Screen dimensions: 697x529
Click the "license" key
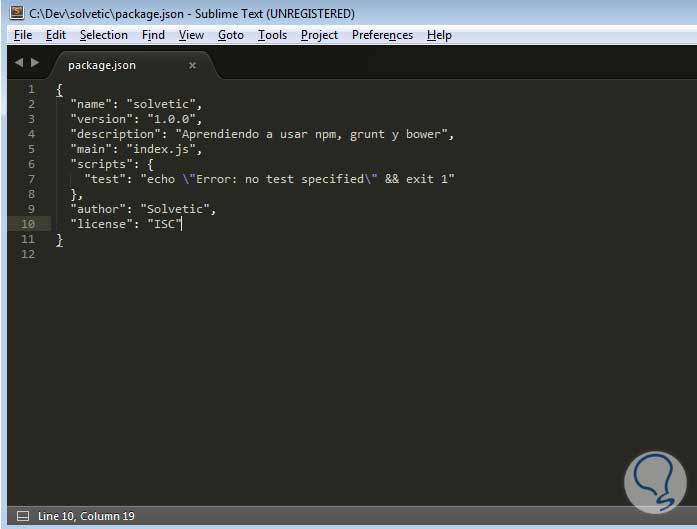tap(102, 224)
